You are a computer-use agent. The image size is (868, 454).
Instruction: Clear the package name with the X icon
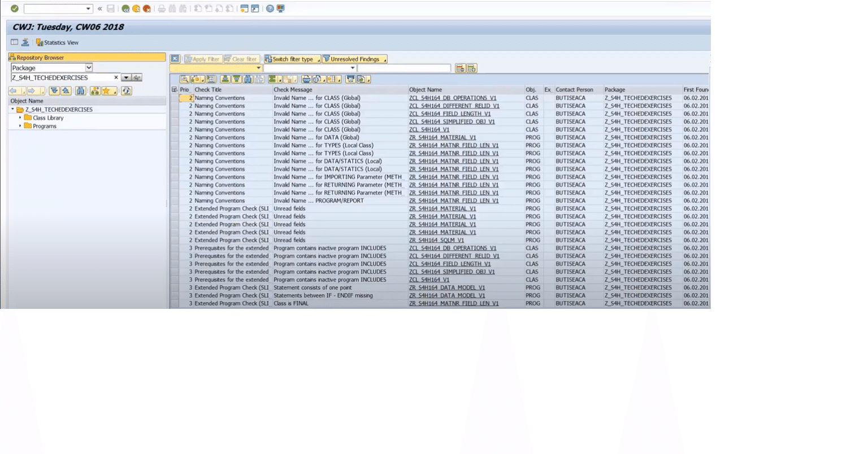click(x=116, y=77)
